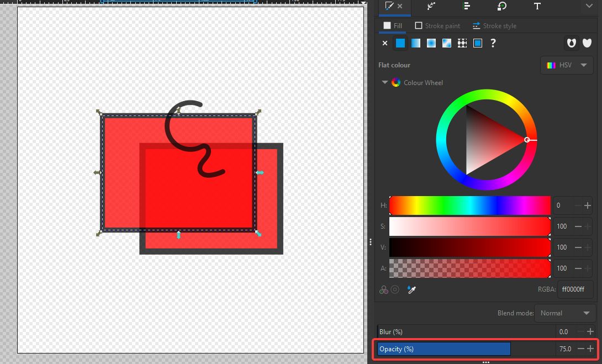Select the Fill and Stroke brush tab icon

click(x=389, y=6)
